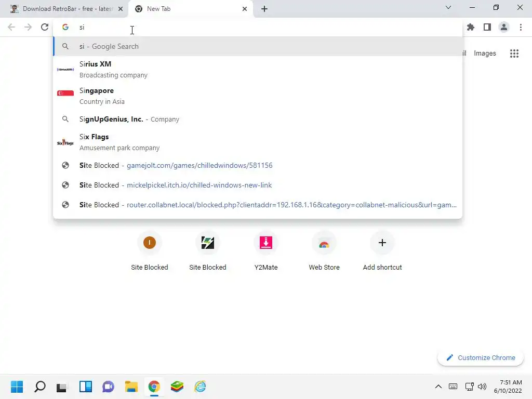Open the orange 'I' Site Blocked shortcut

150,251
